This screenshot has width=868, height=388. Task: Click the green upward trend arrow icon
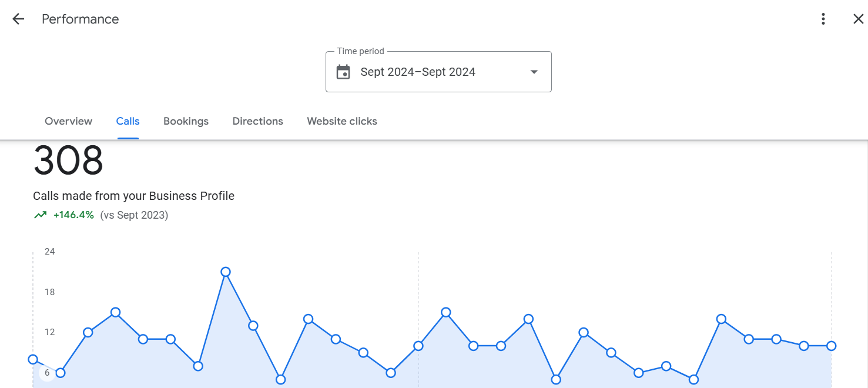pos(40,215)
